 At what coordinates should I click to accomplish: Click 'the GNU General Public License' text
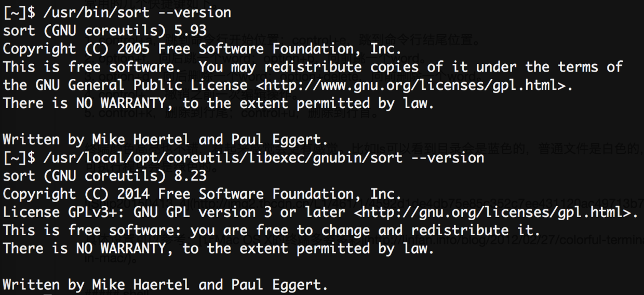click(125, 85)
